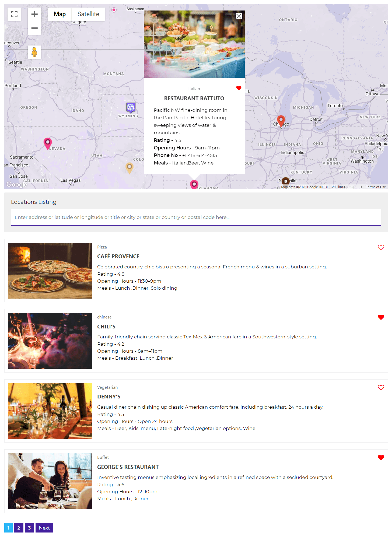Viewport: 392px width, 536px height.
Task: Click the CAFÉ PROVENCE title
Action: (x=118, y=256)
